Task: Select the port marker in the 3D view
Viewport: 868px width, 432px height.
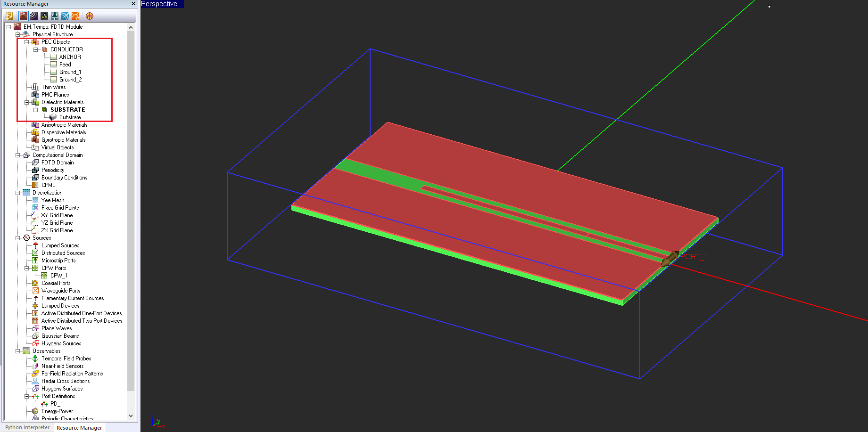Action: [670, 259]
